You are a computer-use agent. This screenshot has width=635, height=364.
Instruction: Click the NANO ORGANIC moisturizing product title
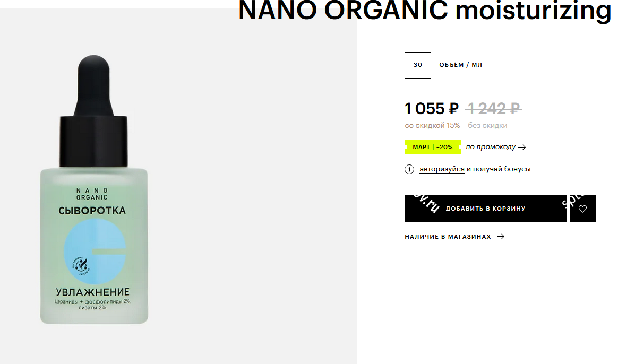(425, 11)
